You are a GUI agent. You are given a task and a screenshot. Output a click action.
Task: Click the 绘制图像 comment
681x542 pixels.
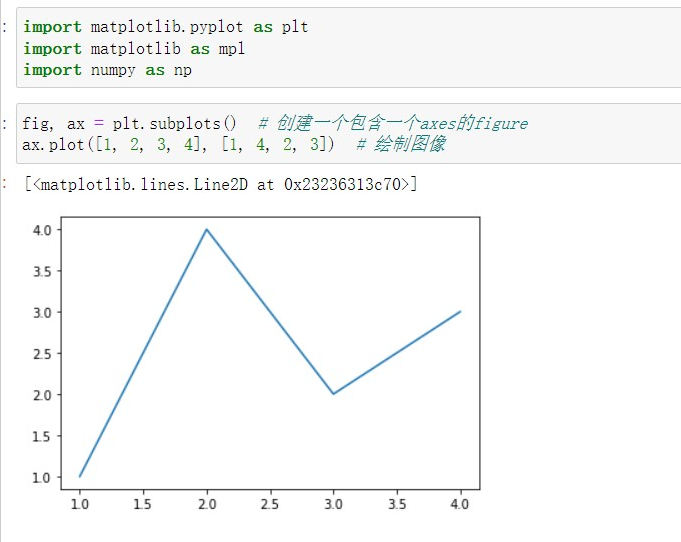click(401, 144)
